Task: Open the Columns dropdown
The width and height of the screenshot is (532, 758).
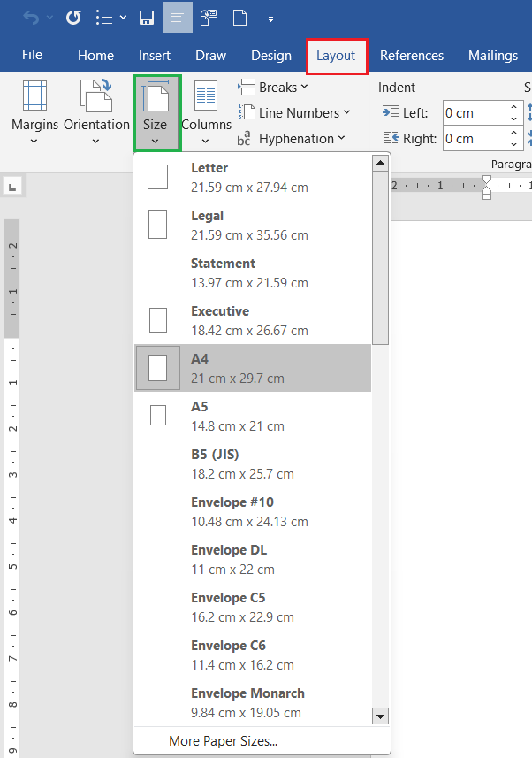Action: [206, 112]
